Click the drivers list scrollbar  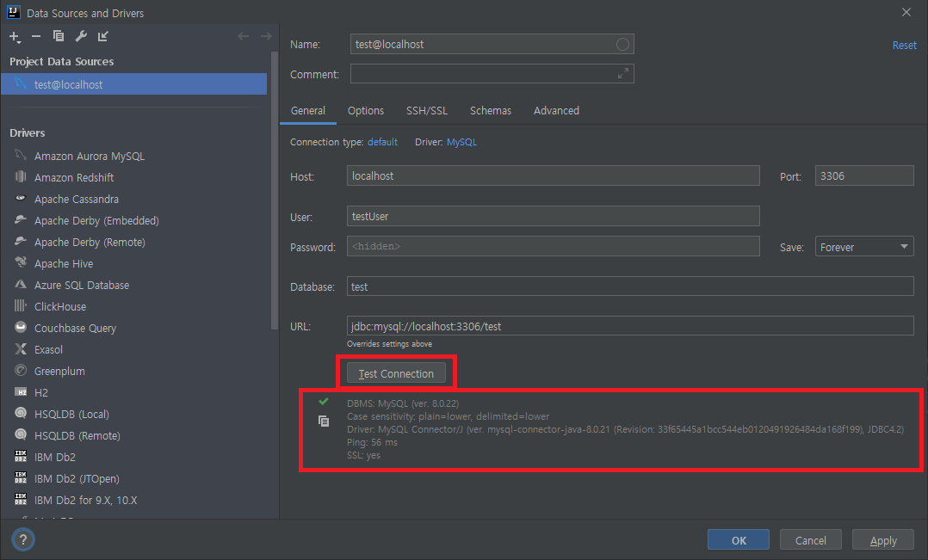[274, 190]
